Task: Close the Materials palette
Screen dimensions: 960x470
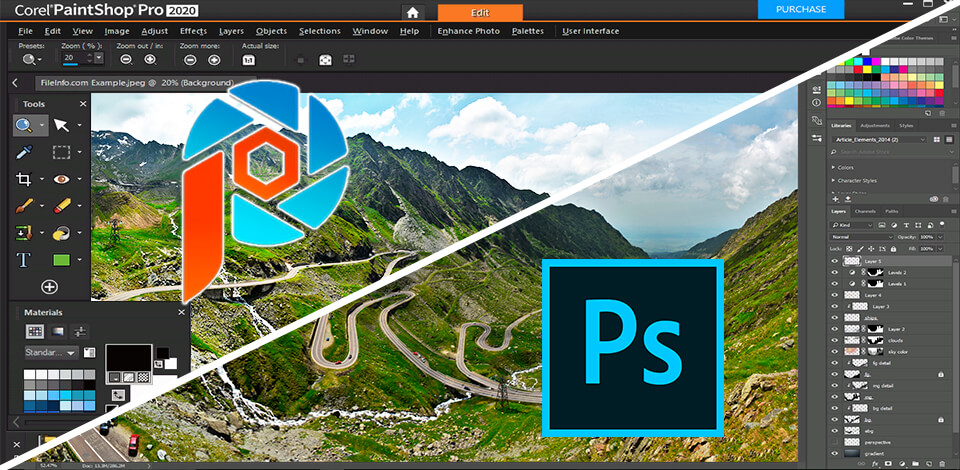Action: point(181,312)
